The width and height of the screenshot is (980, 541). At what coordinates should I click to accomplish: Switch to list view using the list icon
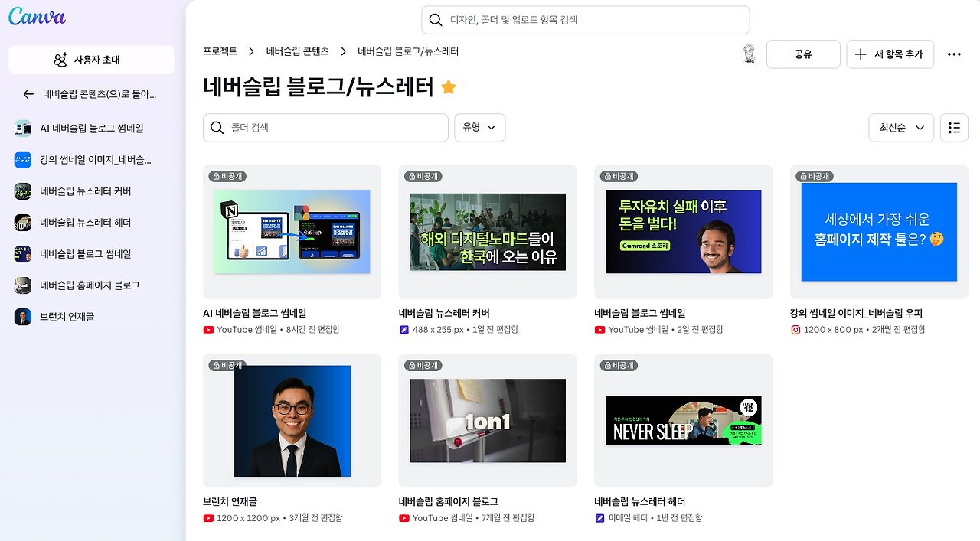point(954,128)
